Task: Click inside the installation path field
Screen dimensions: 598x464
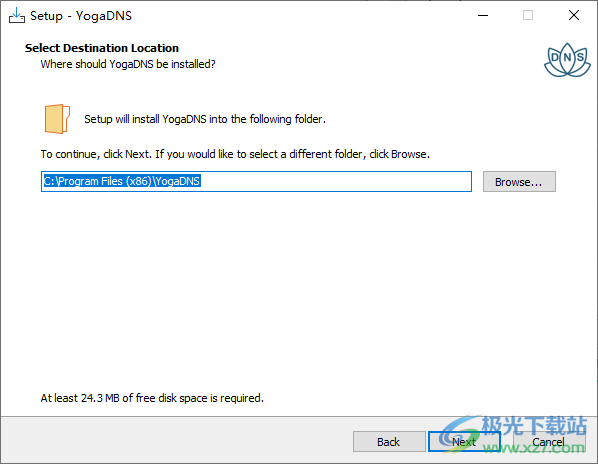Action: pos(256,181)
